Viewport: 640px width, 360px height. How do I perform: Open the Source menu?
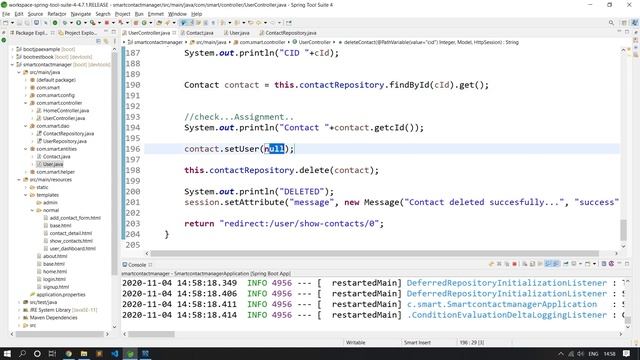[35, 14]
